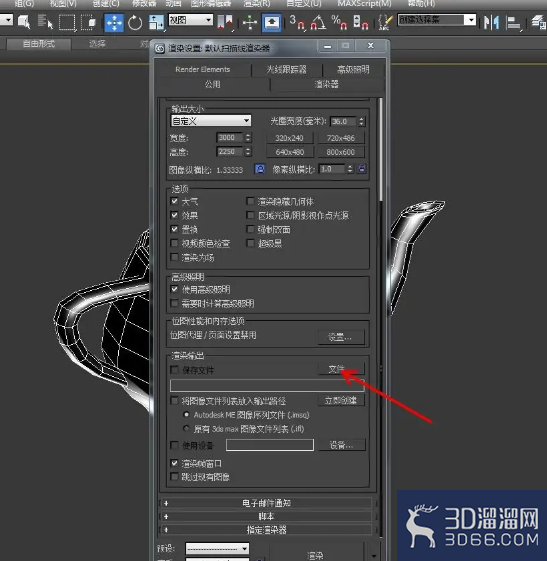The height and width of the screenshot is (561, 547).
Task: Click the 设备 button
Action: tap(342, 445)
